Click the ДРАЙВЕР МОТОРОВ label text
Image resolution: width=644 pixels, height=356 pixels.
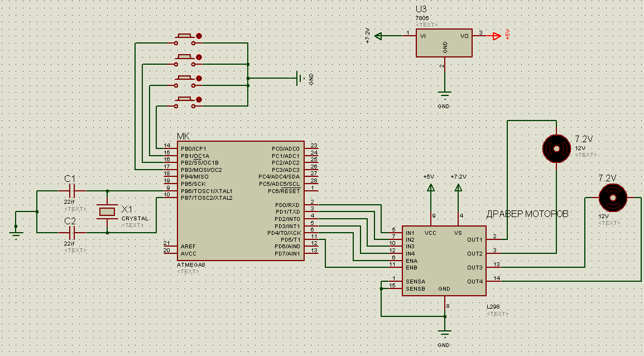[527, 214]
